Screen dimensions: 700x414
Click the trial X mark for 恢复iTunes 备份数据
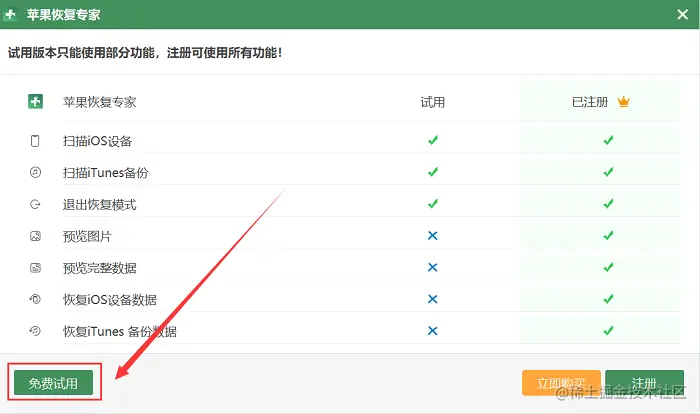click(x=433, y=330)
